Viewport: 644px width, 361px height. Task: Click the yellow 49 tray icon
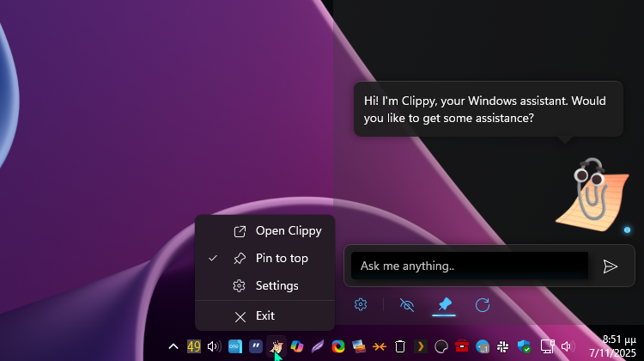[x=194, y=346]
